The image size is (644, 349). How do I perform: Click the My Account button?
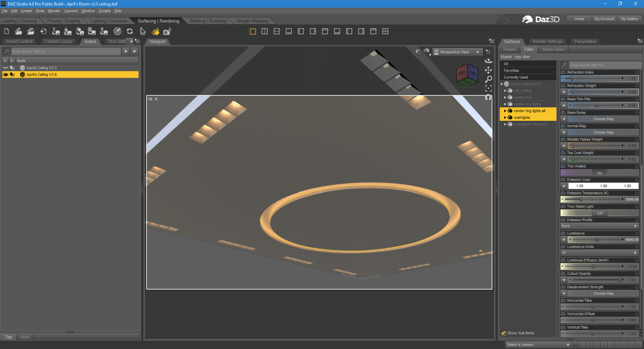point(604,19)
